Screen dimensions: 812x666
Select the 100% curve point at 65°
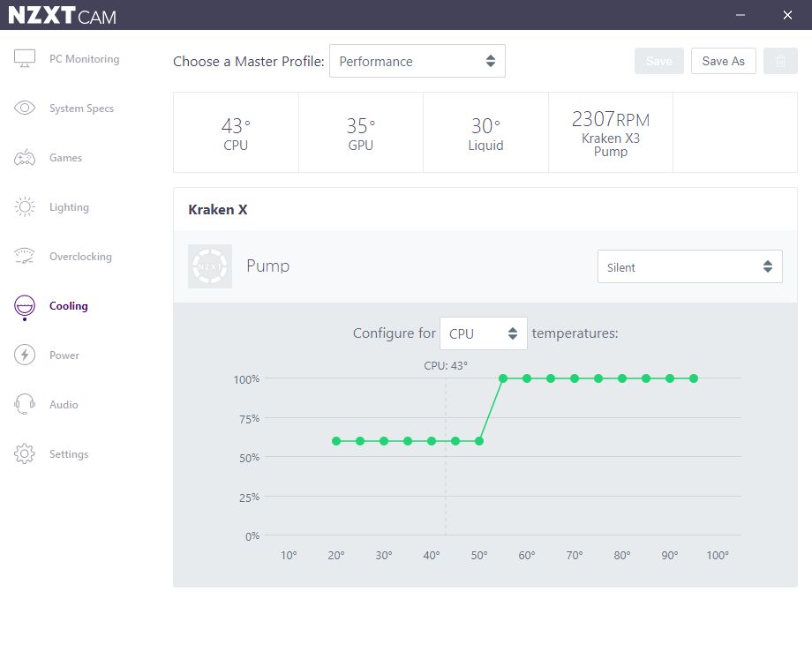pos(551,378)
